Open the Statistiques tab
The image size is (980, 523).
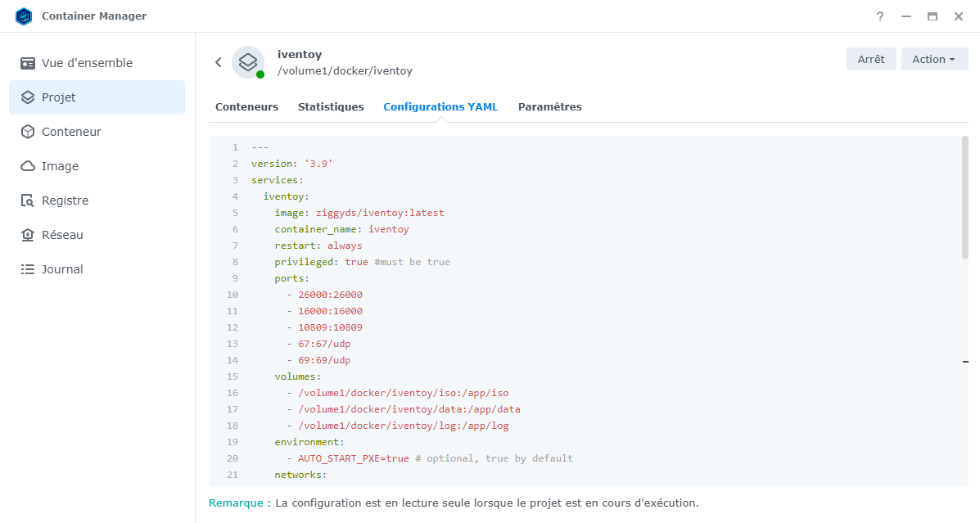(331, 106)
